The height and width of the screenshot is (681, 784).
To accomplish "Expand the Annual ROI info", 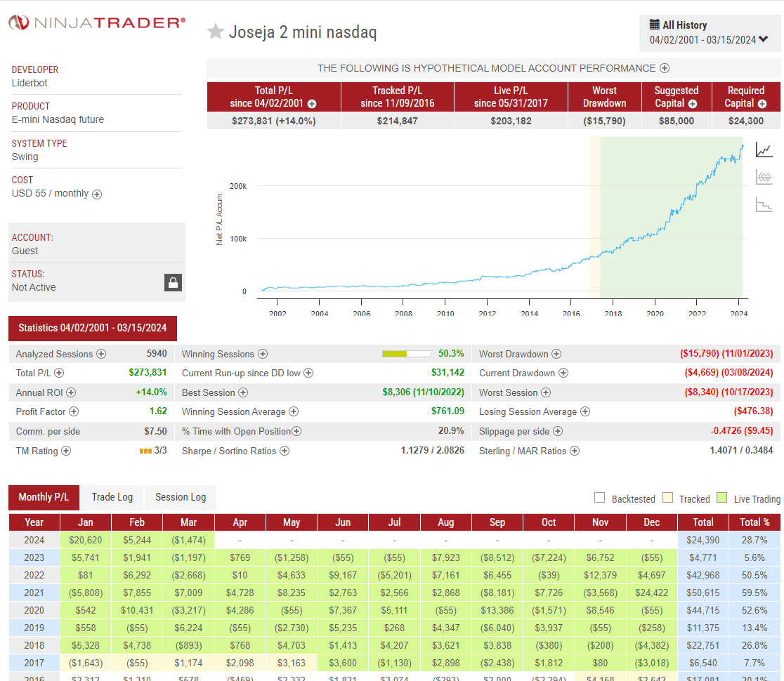I will pyautogui.click(x=71, y=392).
